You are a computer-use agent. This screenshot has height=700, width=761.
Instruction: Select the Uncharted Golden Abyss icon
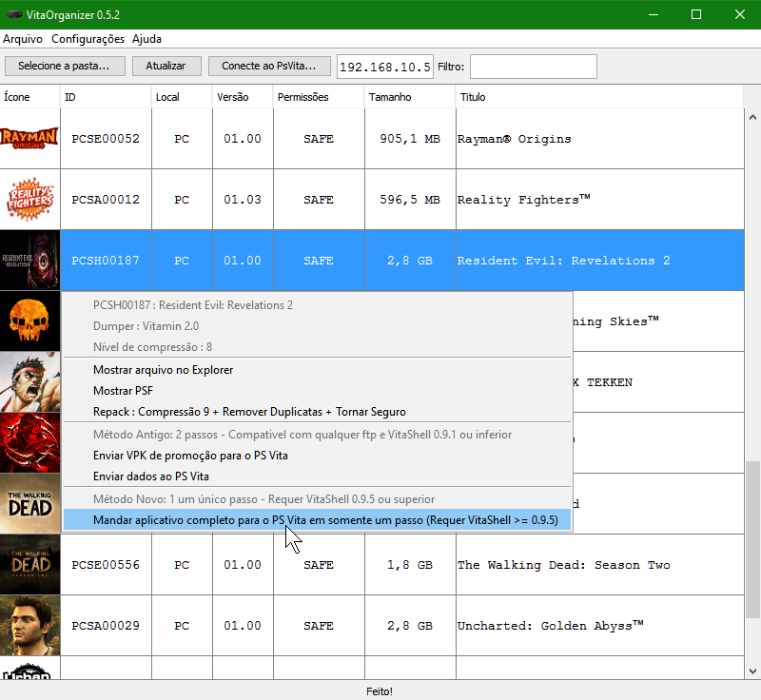29,626
